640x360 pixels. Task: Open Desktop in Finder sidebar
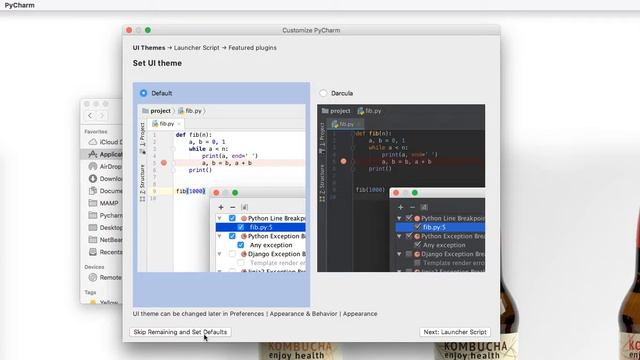(105, 227)
